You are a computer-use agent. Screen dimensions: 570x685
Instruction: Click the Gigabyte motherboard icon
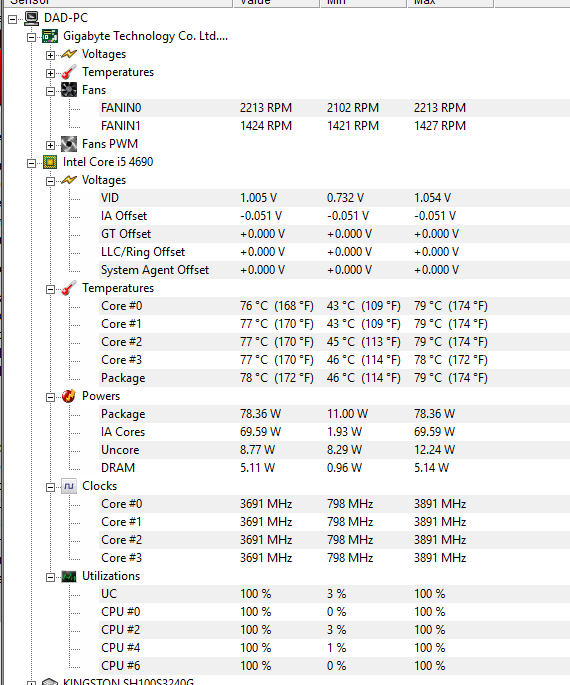pyautogui.click(x=50, y=36)
